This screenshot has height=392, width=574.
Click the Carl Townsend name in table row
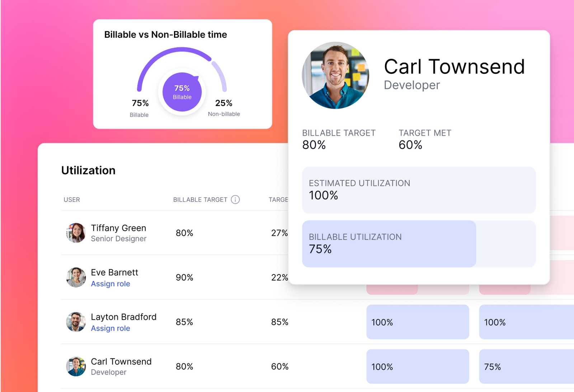click(x=121, y=362)
